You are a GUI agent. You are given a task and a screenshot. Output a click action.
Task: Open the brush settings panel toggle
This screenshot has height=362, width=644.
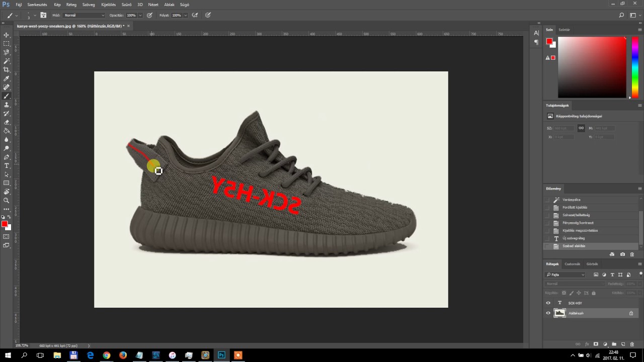tap(43, 15)
